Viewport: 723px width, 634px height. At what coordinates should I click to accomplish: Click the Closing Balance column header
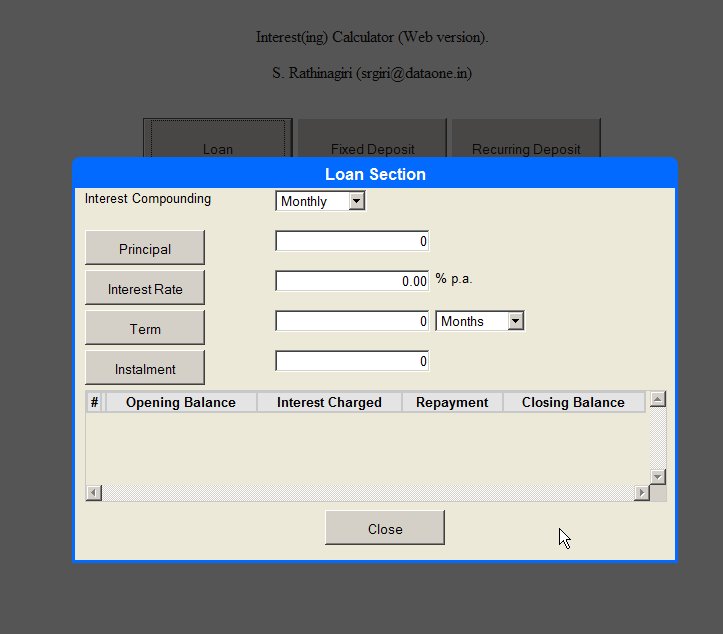coord(573,402)
